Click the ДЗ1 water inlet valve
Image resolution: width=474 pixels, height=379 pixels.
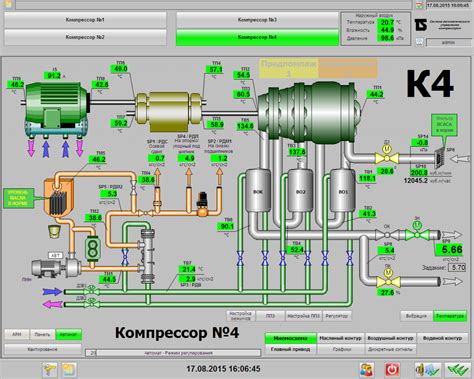click(92, 291)
